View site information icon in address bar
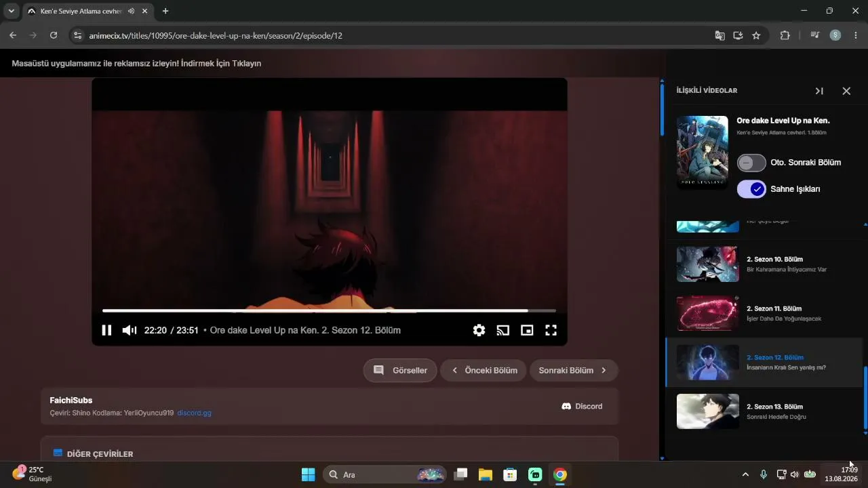Image resolution: width=868 pixels, height=488 pixels. tap(77, 35)
